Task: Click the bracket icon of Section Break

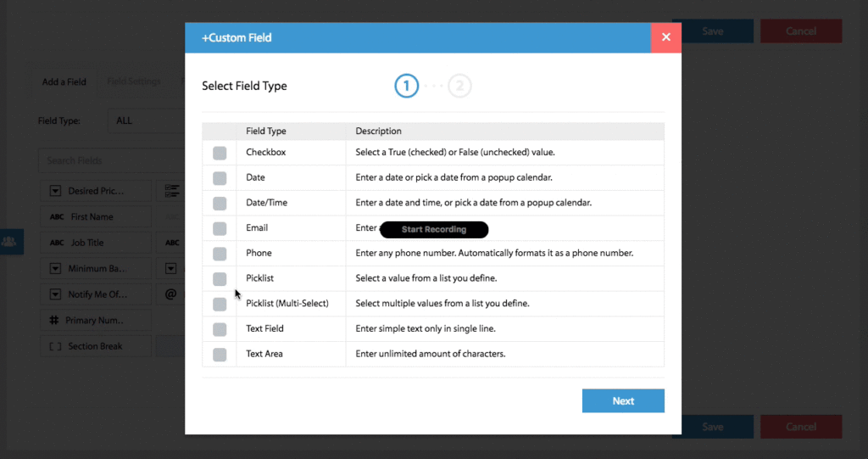Action: 55,346
